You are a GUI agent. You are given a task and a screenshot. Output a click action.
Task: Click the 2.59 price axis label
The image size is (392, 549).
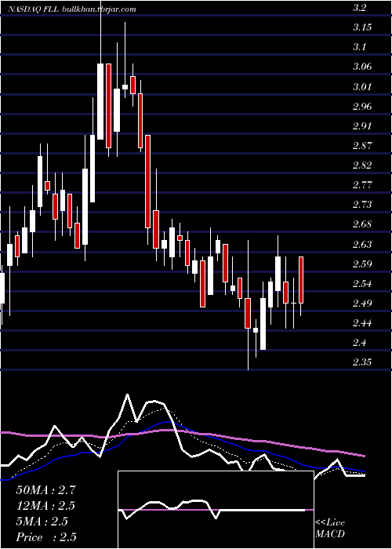[362, 264]
